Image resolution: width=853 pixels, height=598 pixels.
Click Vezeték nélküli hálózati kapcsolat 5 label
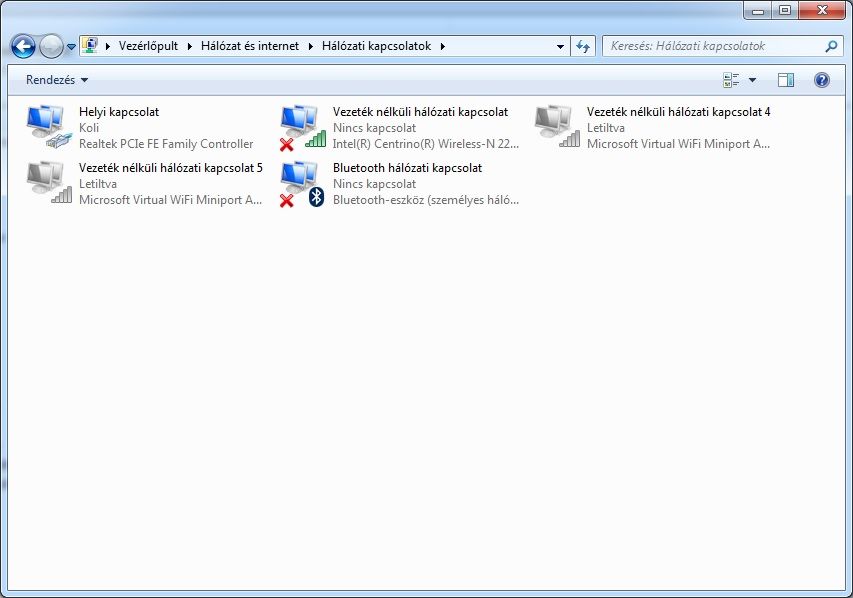[170, 168]
